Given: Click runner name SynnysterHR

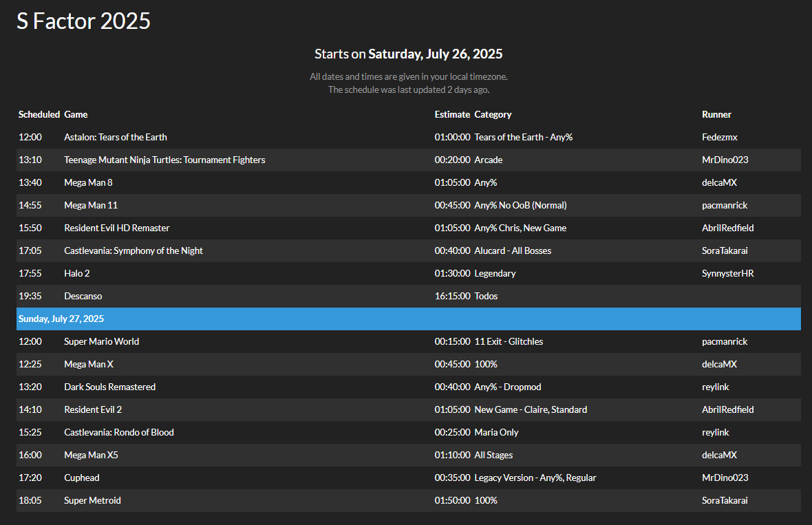Looking at the screenshot, I should (727, 273).
